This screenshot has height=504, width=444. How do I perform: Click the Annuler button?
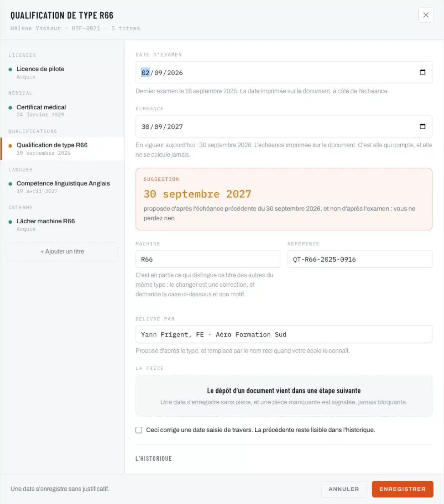click(x=344, y=489)
